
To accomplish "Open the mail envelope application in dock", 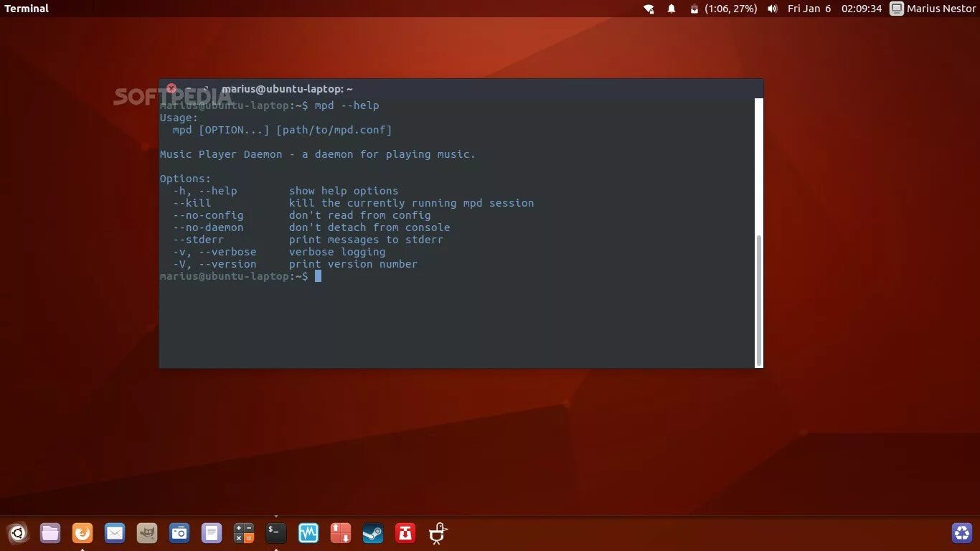I will (x=115, y=533).
